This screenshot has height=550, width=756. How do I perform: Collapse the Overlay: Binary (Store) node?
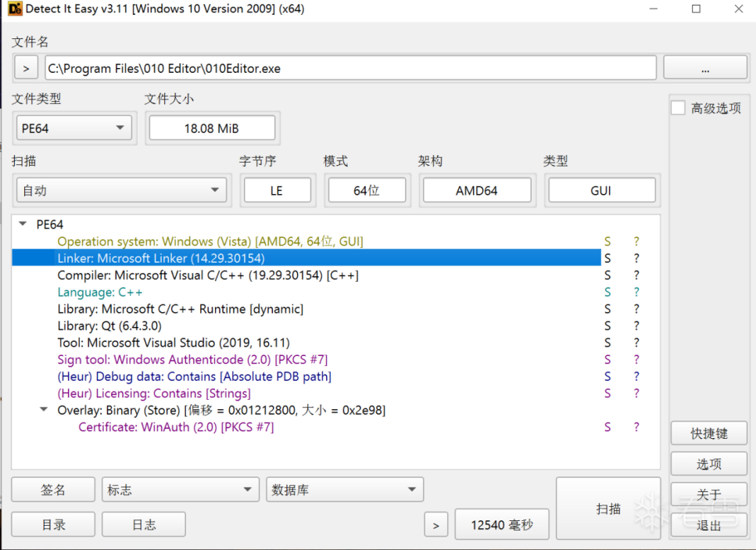tap(44, 410)
